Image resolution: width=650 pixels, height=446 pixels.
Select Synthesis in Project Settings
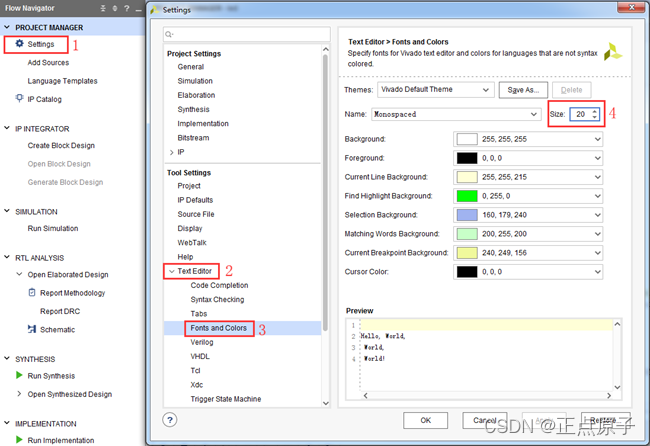[x=193, y=109]
